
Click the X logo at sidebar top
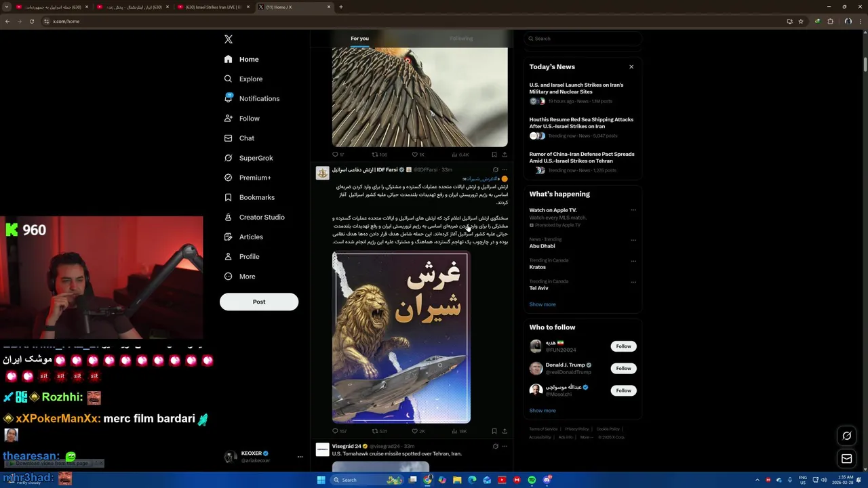tap(229, 39)
